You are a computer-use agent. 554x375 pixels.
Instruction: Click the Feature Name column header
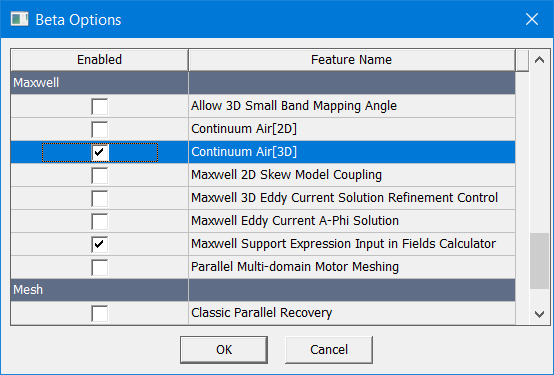point(352,60)
